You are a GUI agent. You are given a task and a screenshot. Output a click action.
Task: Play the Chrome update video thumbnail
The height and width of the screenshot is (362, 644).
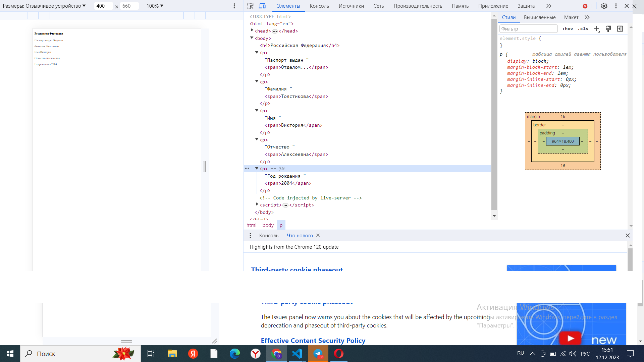570,339
